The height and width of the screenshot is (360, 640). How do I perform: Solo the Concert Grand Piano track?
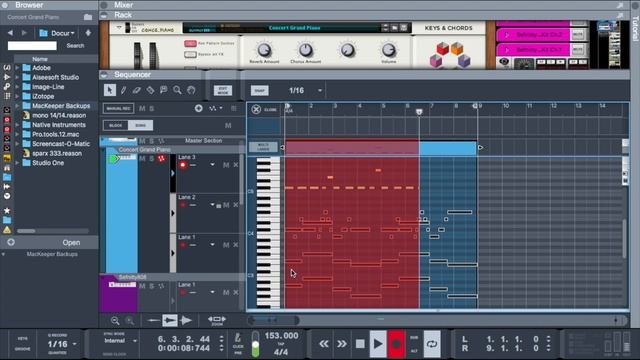151,158
